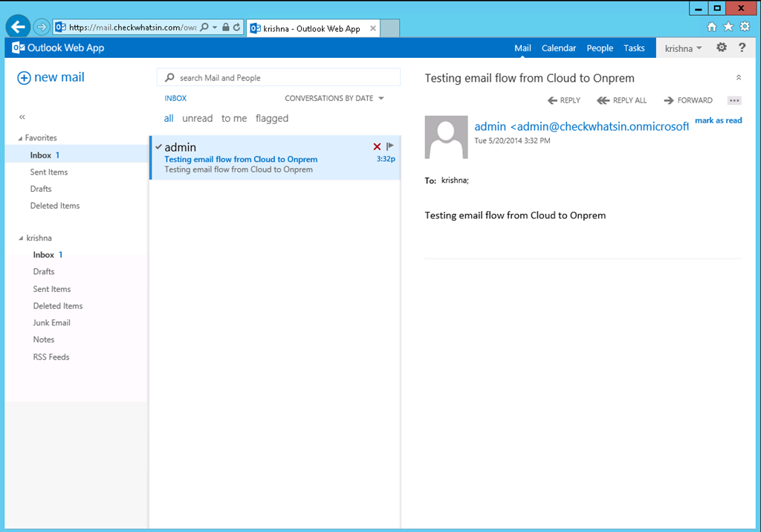
Task: Select the 'all' message filter
Action: (x=169, y=118)
